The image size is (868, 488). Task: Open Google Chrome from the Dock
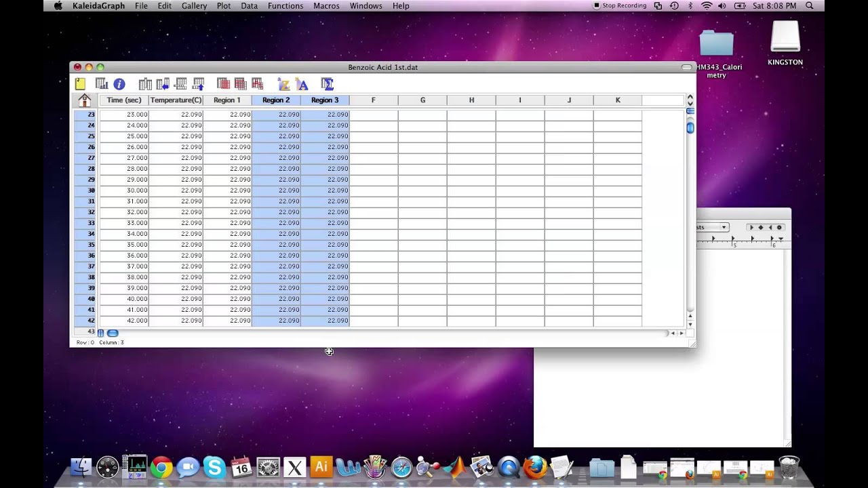point(161,467)
